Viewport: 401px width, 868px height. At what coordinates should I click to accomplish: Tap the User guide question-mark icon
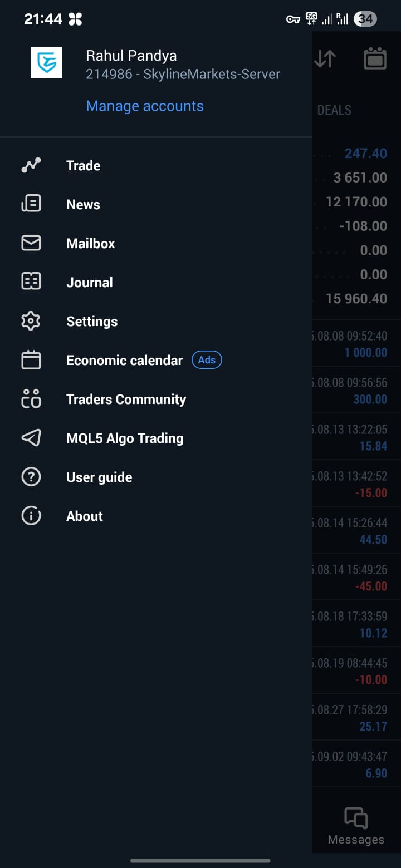[31, 477]
